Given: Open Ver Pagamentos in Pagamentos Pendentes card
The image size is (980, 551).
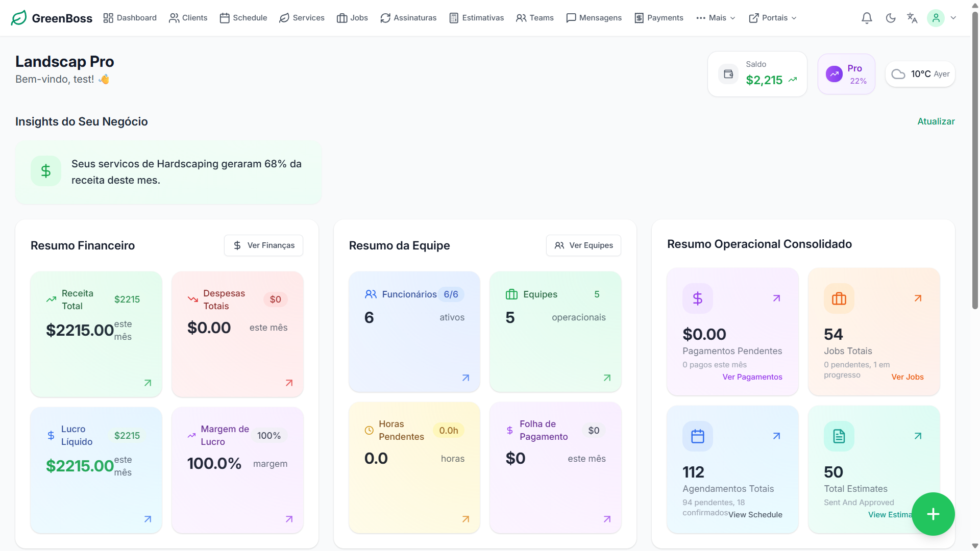Looking at the screenshot, I should click(x=752, y=377).
